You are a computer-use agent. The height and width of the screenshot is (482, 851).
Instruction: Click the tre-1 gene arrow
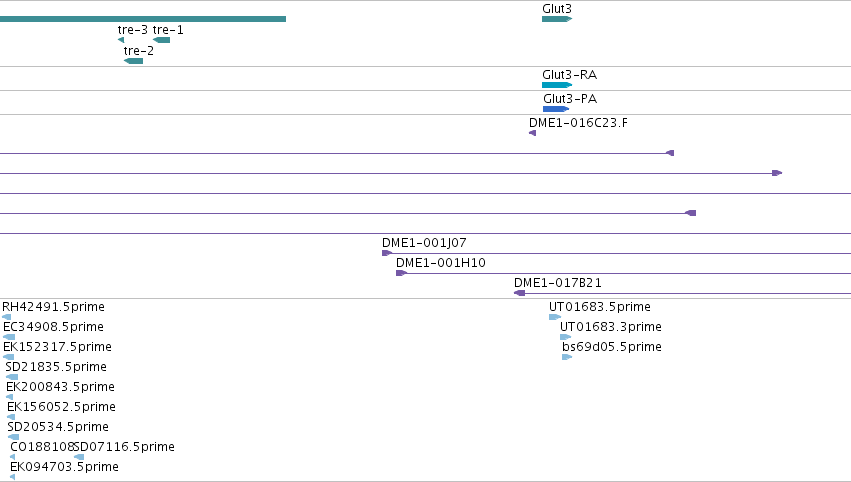[x=161, y=40]
